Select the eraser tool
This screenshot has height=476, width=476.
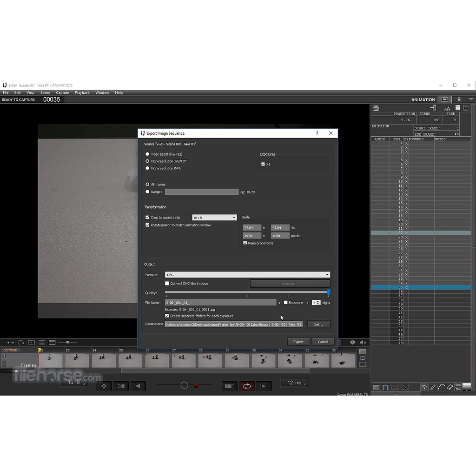(450, 387)
